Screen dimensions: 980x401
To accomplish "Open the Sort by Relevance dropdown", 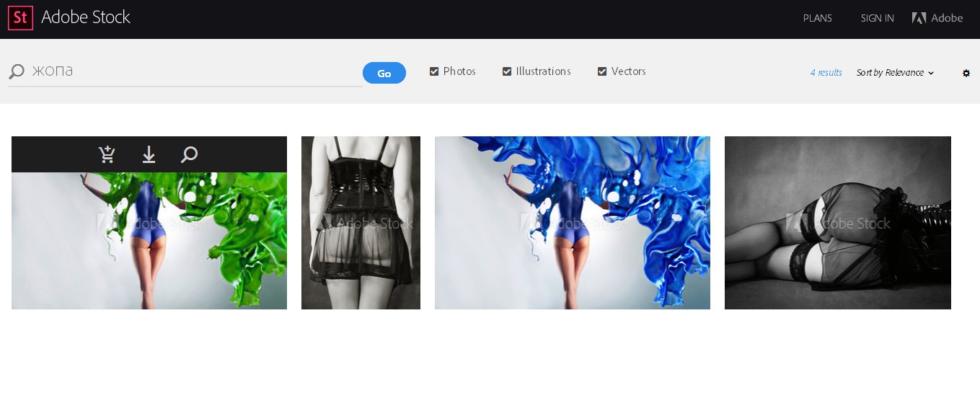I will [x=895, y=73].
